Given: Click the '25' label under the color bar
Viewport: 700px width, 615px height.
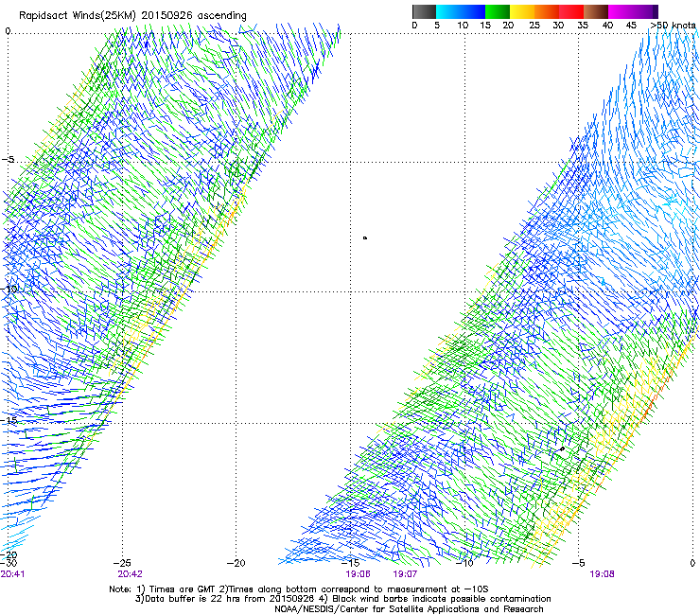Looking at the screenshot, I should click(x=534, y=26).
